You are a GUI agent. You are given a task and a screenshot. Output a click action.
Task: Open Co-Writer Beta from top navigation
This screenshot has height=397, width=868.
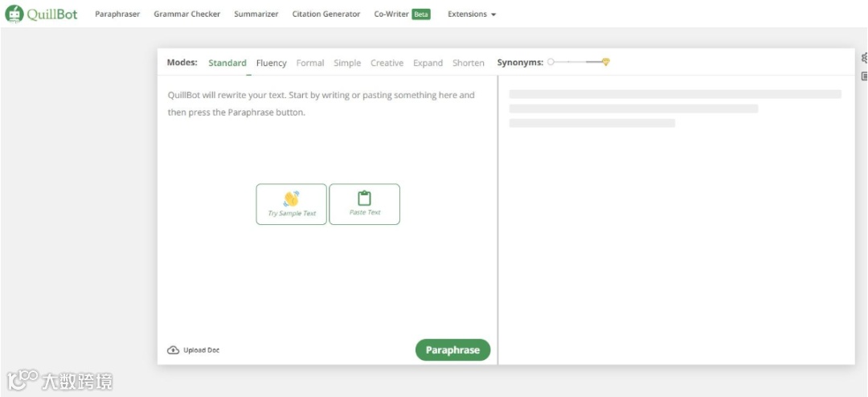[402, 14]
